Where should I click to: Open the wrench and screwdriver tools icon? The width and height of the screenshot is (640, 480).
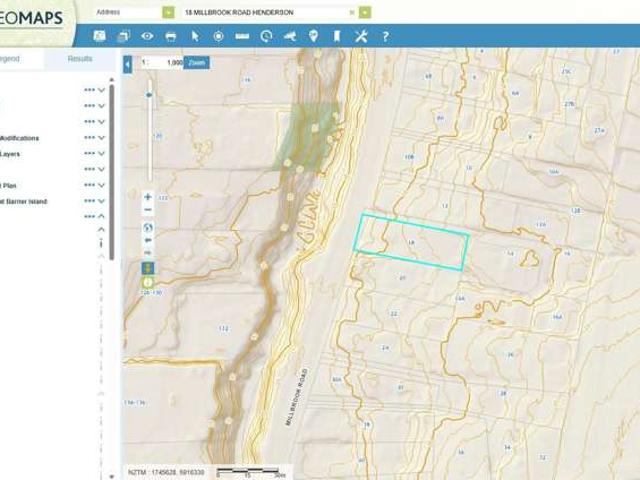[x=362, y=37]
